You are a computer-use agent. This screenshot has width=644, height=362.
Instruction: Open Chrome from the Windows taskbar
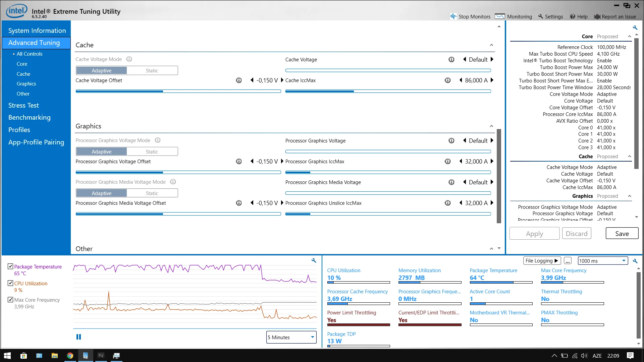coord(70,356)
